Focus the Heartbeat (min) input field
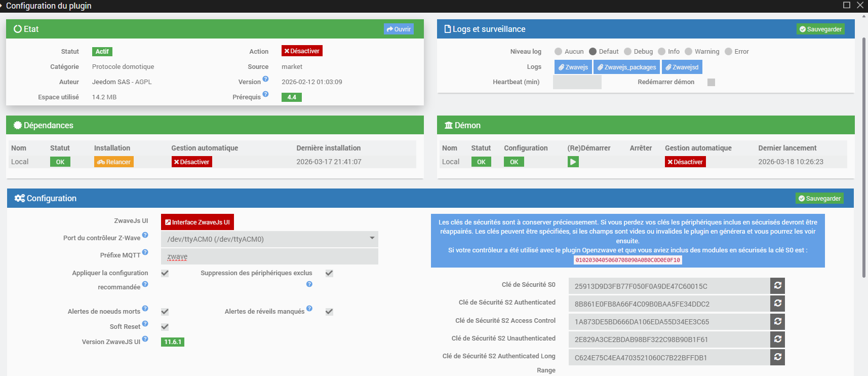Screen dimensions: 868x376 click(577, 82)
